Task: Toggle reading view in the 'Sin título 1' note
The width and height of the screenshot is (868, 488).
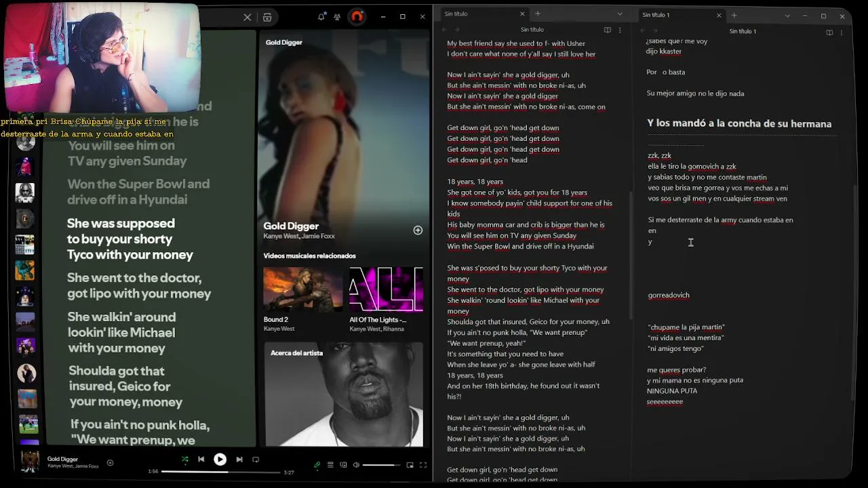Action: [x=829, y=32]
